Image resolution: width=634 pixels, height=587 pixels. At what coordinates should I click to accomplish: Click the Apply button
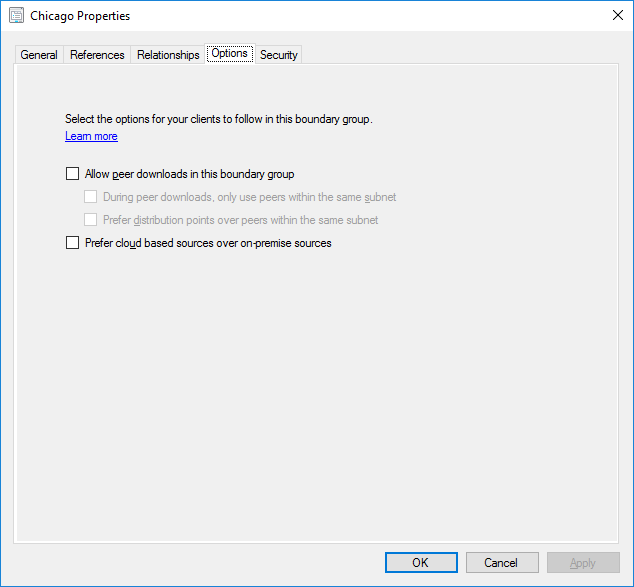[x=583, y=562]
